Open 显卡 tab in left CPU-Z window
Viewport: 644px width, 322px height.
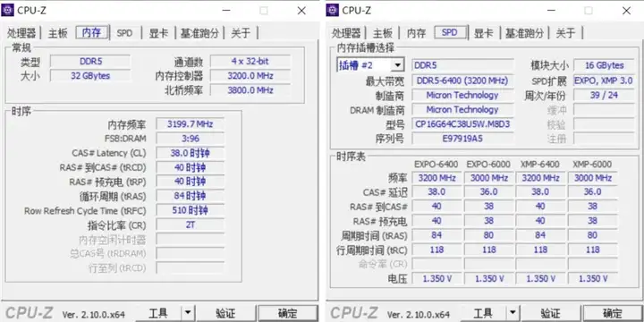coord(158,33)
